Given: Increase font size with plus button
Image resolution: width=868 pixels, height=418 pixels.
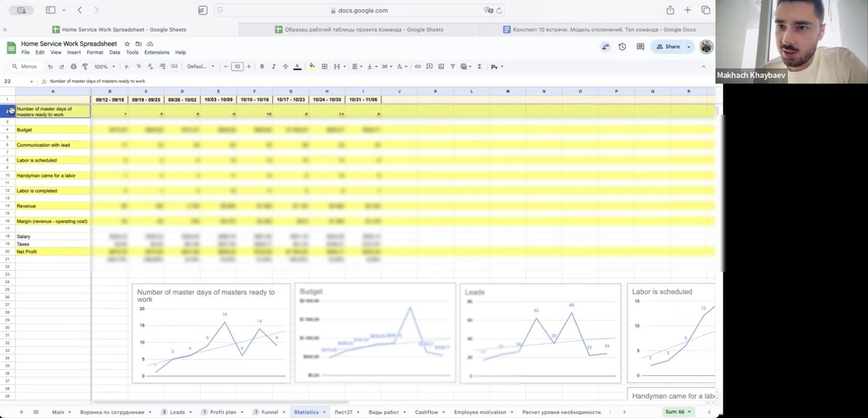Looking at the screenshot, I should pos(249,67).
